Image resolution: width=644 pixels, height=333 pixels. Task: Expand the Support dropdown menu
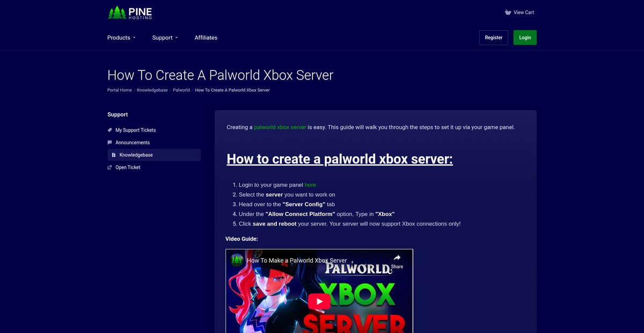coord(165,38)
